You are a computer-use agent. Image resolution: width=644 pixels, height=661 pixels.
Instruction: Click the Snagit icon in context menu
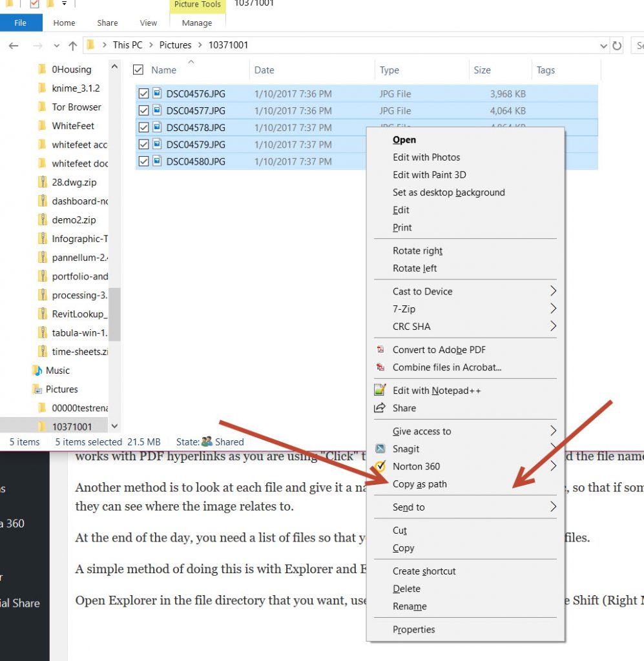tap(380, 449)
